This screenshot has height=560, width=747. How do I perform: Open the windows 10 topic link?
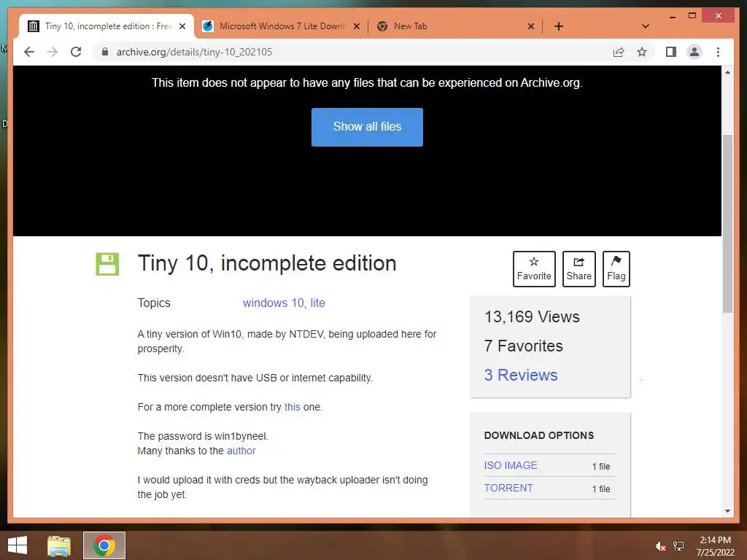(274, 303)
